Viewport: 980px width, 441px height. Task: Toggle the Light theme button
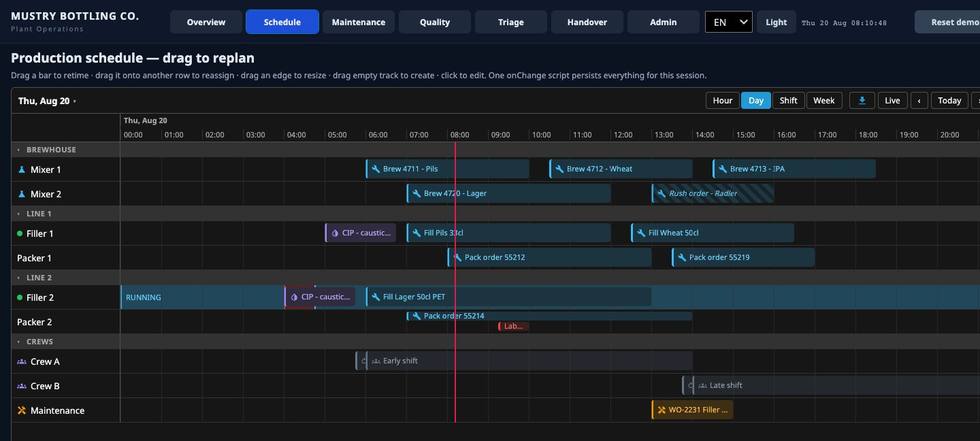[x=776, y=22]
